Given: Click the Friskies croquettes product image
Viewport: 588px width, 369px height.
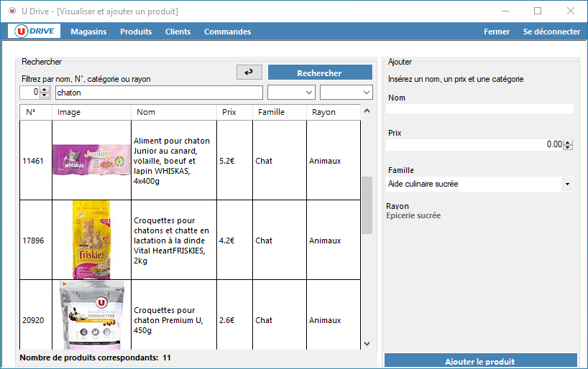Looking at the screenshot, I should (x=91, y=240).
